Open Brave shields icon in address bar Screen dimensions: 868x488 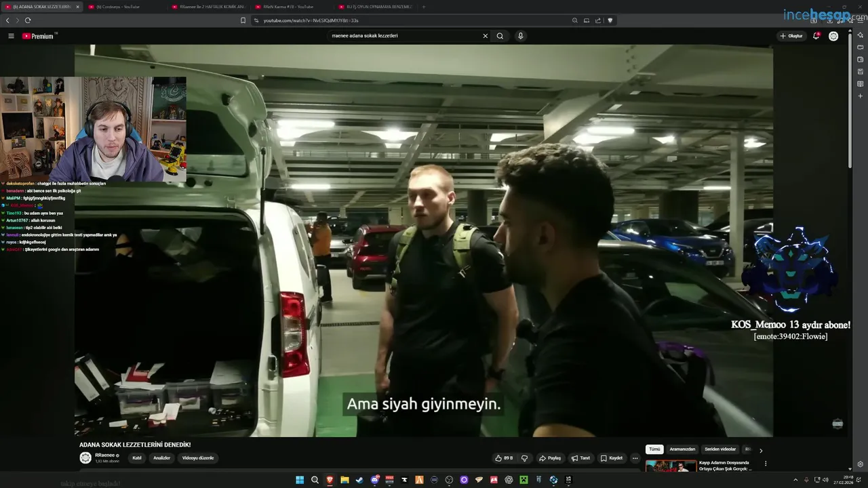pos(610,20)
